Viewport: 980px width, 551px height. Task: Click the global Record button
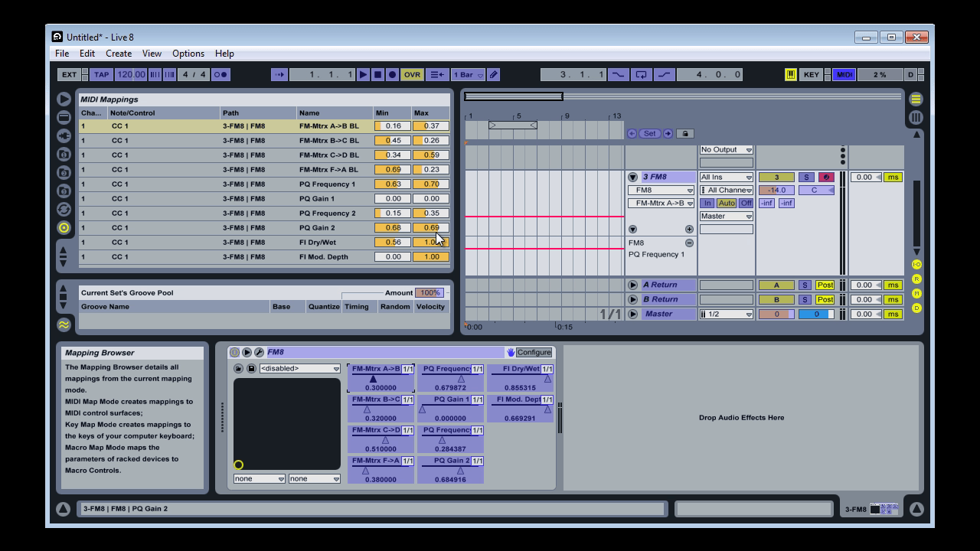point(392,74)
